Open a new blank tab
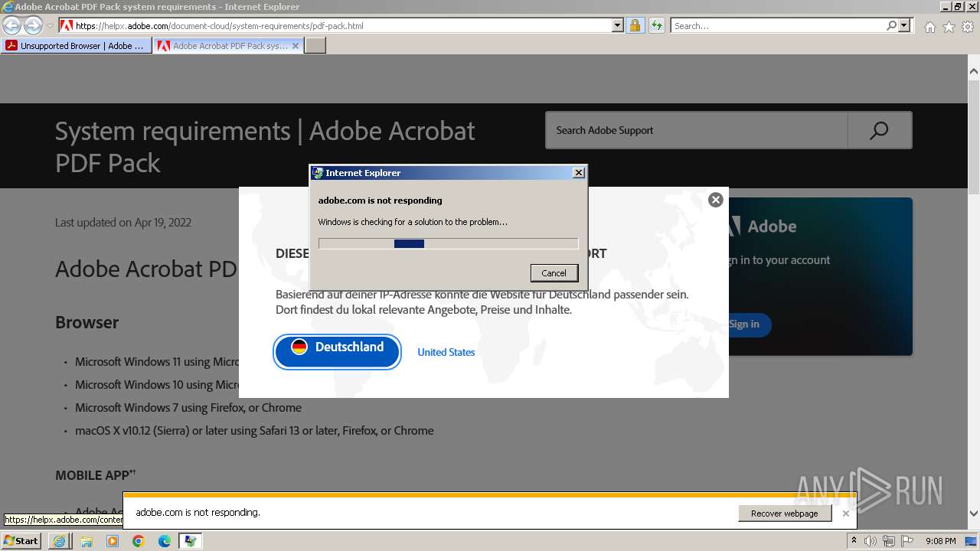The image size is (980, 551). [315, 46]
